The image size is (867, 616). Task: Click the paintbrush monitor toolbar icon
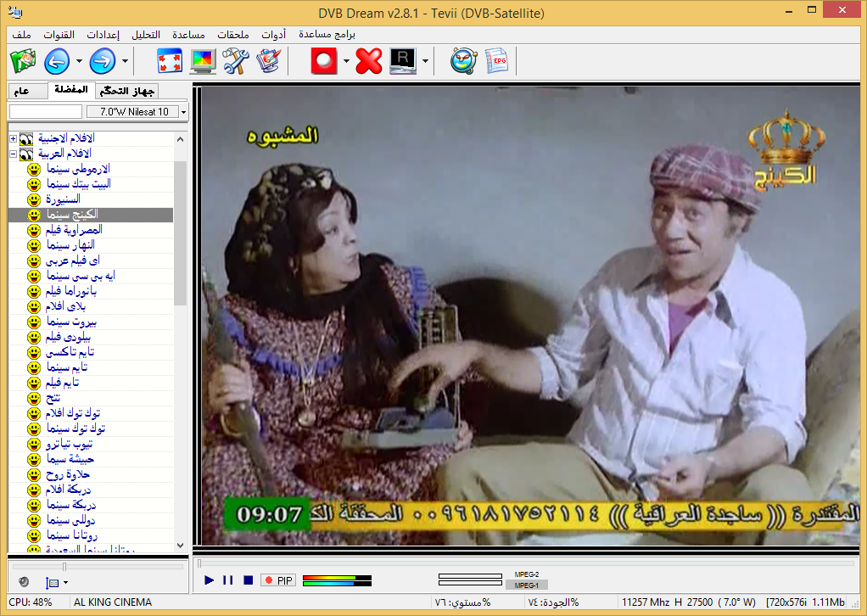coord(269,61)
